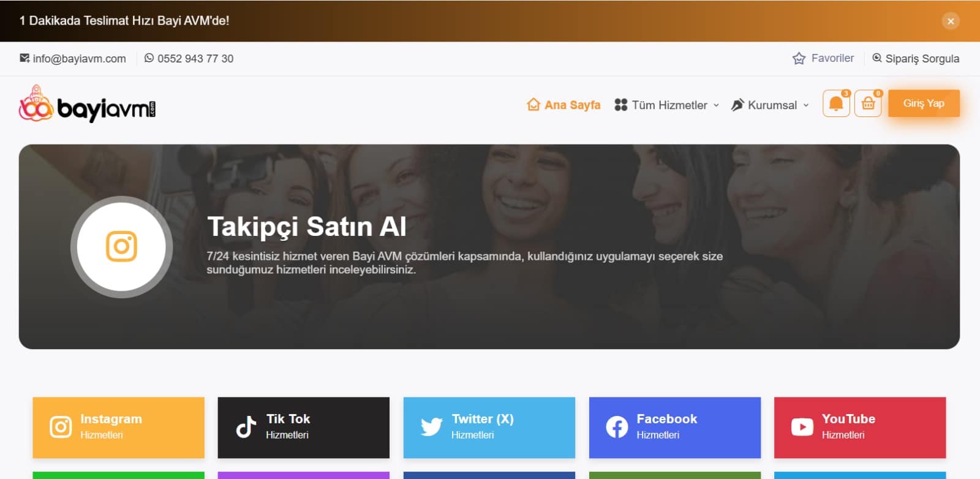Open the shopping basket icon
Image resolution: width=980 pixels, height=479 pixels.
868,104
